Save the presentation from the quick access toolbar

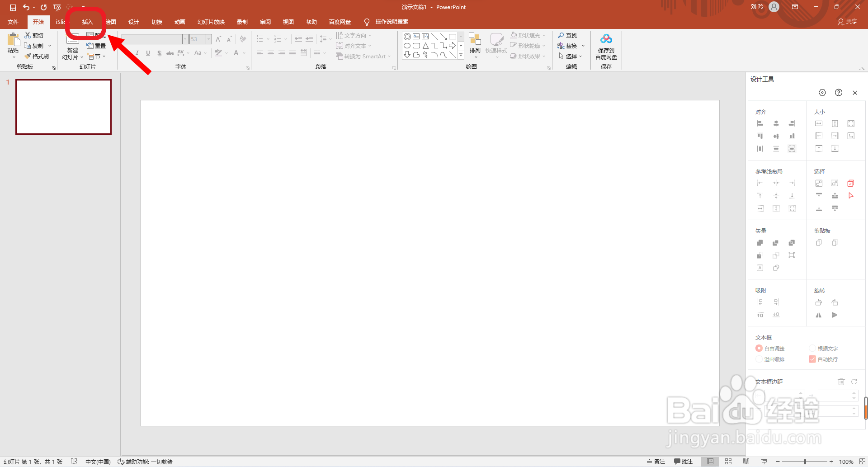coord(13,7)
